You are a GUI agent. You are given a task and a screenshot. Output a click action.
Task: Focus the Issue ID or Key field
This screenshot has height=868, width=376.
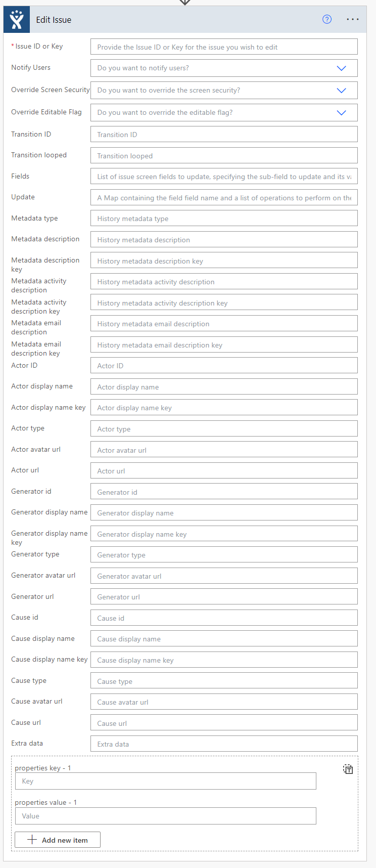pyautogui.click(x=224, y=47)
